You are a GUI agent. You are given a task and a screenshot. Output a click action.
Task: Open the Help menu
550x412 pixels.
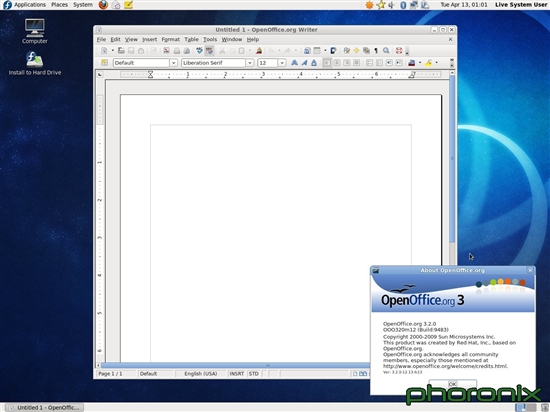(253, 40)
